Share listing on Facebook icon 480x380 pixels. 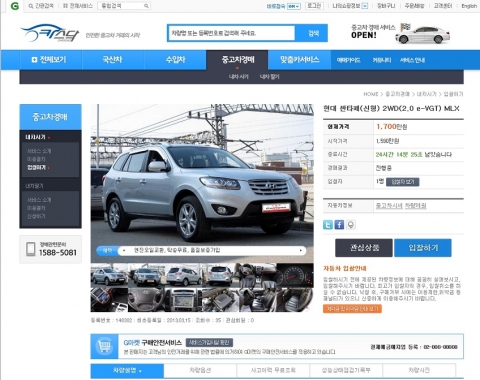pyautogui.click(x=339, y=225)
